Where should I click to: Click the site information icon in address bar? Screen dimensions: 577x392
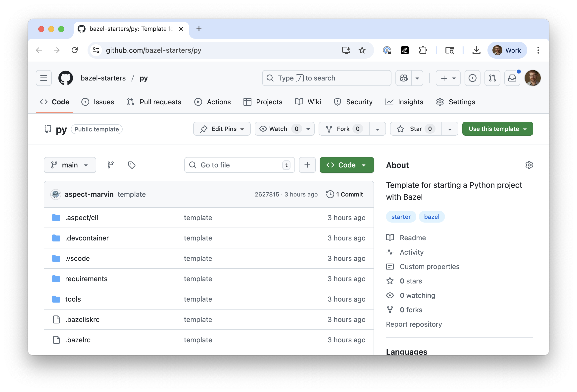click(96, 50)
